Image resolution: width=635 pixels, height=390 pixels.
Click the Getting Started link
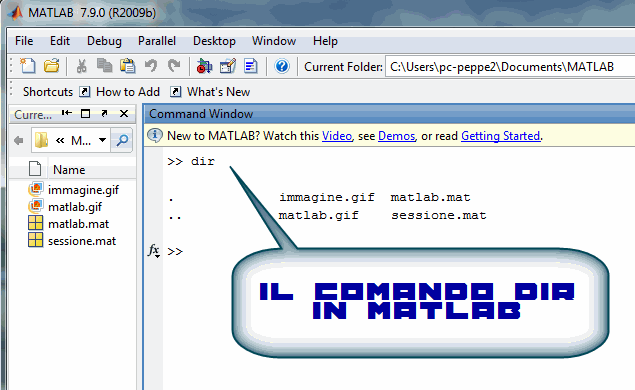[x=501, y=136]
